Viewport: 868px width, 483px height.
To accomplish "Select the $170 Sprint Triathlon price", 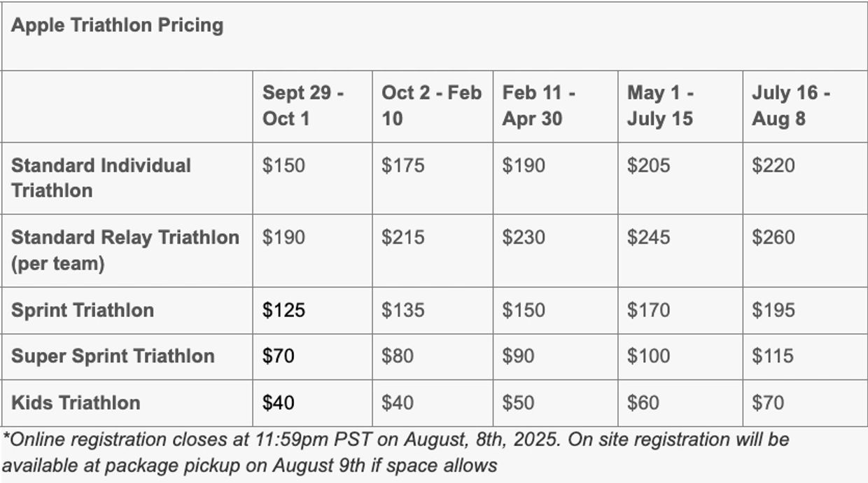I will pyautogui.click(x=648, y=310).
